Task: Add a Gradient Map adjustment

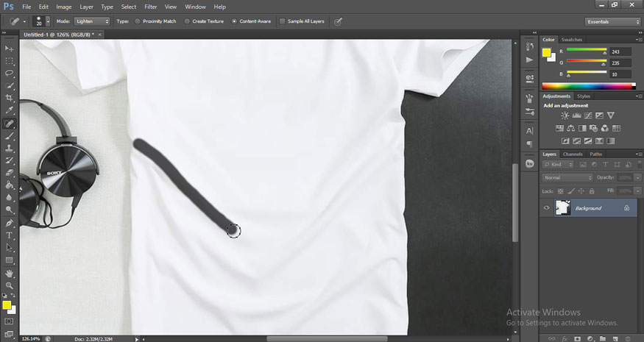Action: 611,141
